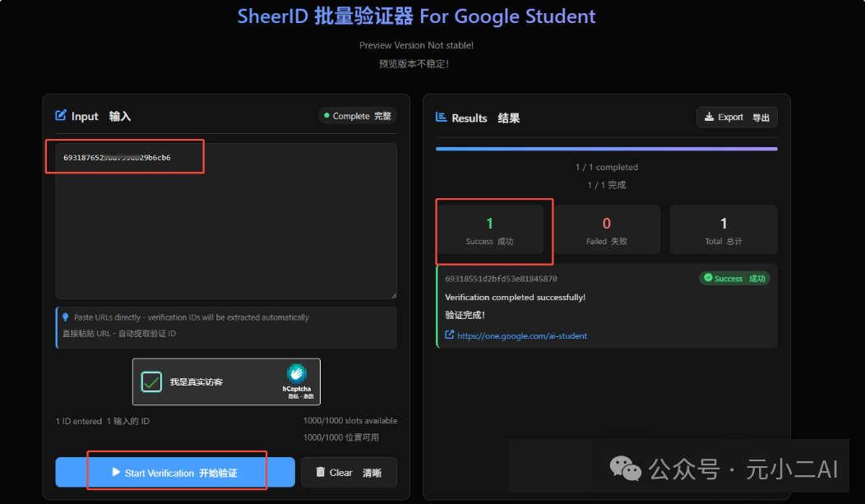Image resolution: width=865 pixels, height=504 pixels.
Task: Click the 'Paste URLs directly' hint text
Action: 192,317
